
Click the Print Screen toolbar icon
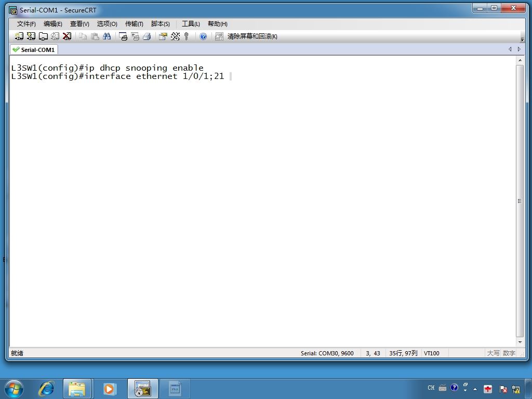123,36
